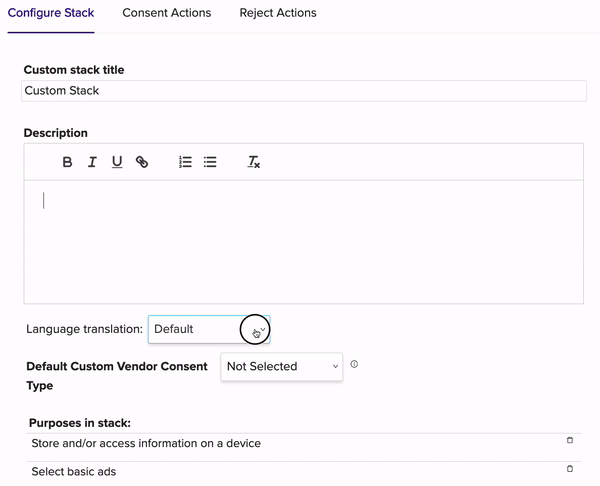Viewport: 600px width, 486px height.
Task: Switch to the Reject Actions tab
Action: [278, 13]
